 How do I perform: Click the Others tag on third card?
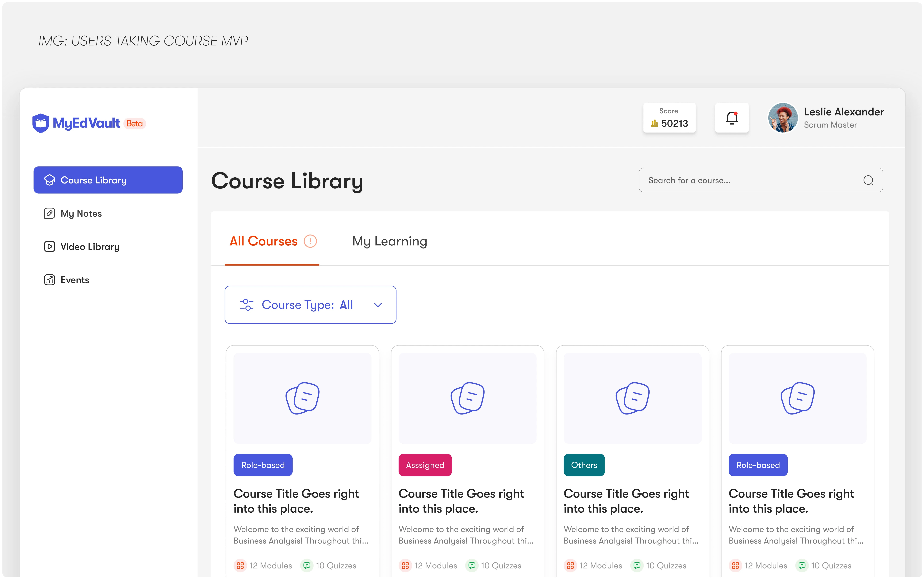pos(584,465)
